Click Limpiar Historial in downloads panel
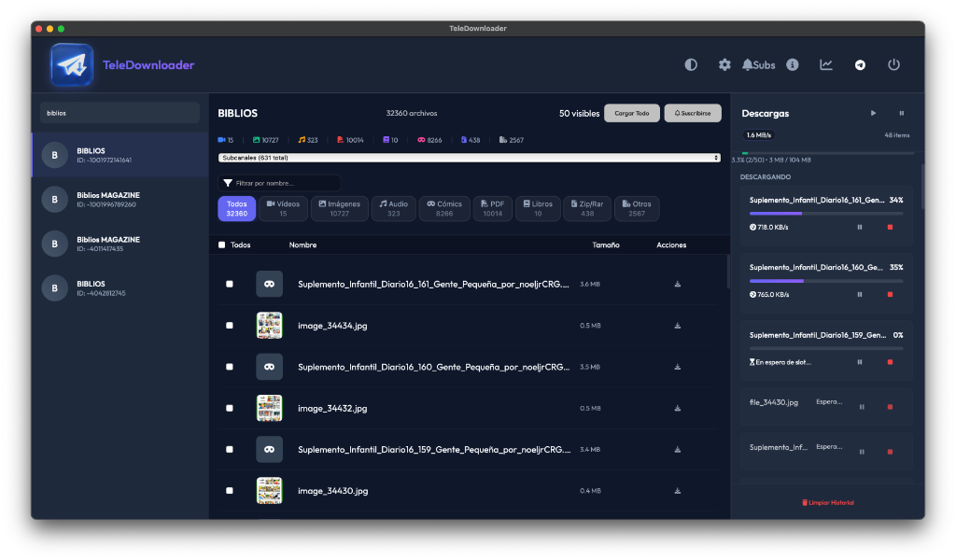The image size is (956, 560). [829, 502]
